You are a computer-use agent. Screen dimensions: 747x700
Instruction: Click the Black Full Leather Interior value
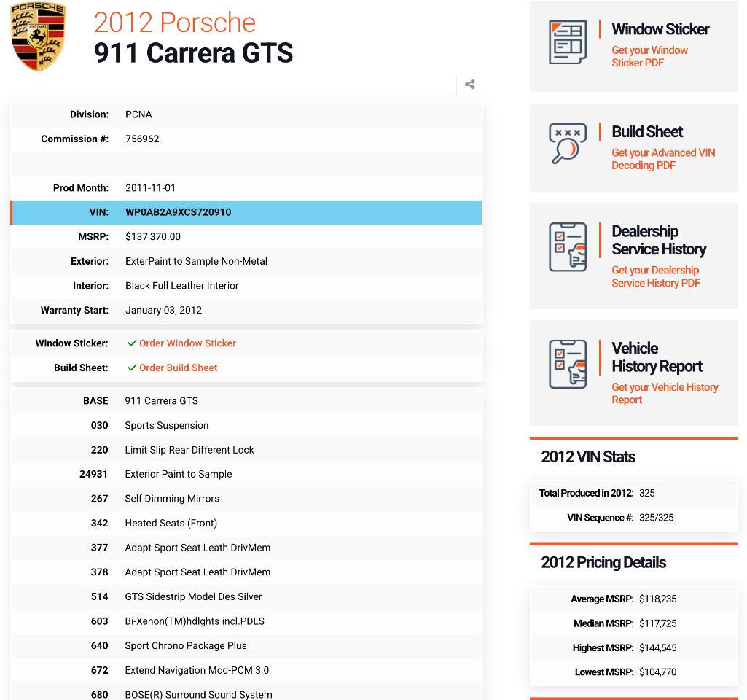pyautogui.click(x=182, y=285)
